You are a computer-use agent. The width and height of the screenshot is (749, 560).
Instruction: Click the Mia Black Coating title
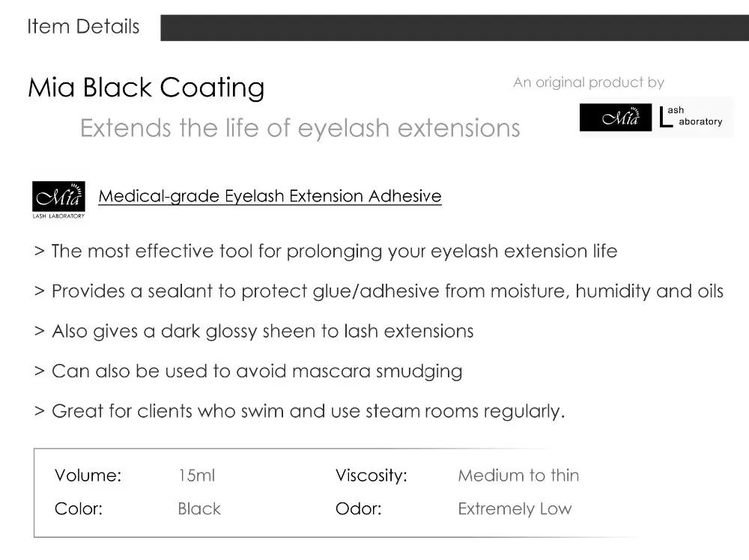click(x=146, y=88)
